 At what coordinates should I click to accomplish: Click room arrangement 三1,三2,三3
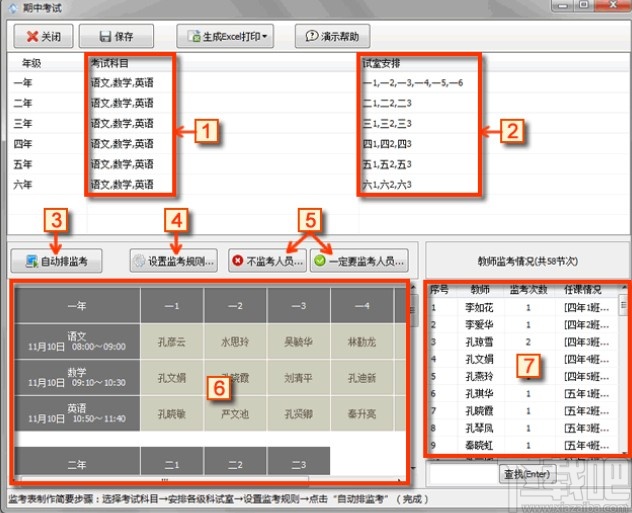click(387, 123)
